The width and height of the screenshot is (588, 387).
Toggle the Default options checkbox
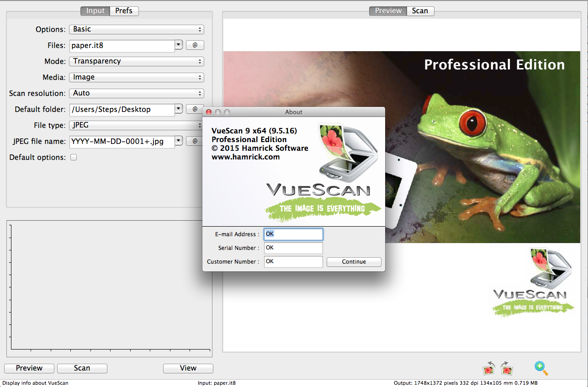click(73, 157)
